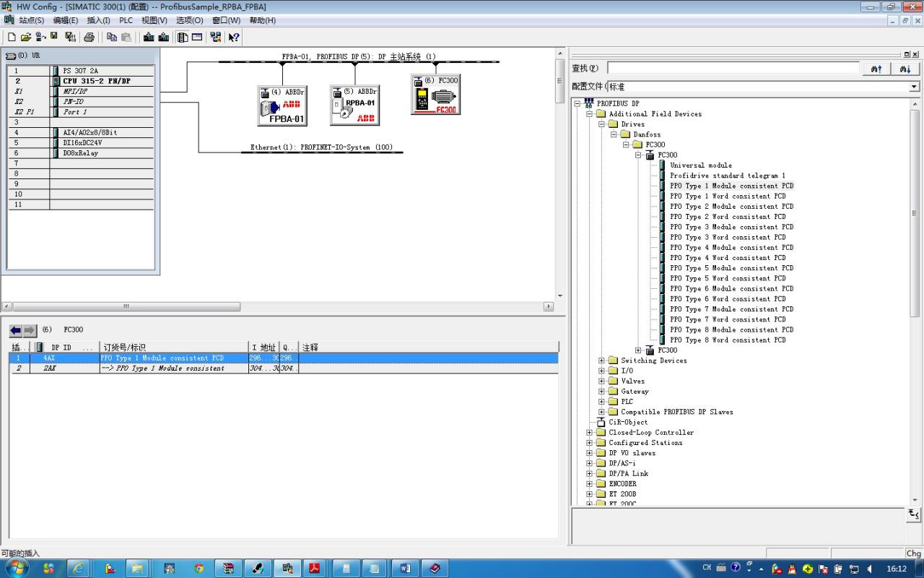Select PPO Type 8 Module consistent PCD
The height and width of the screenshot is (578, 924).
point(731,329)
